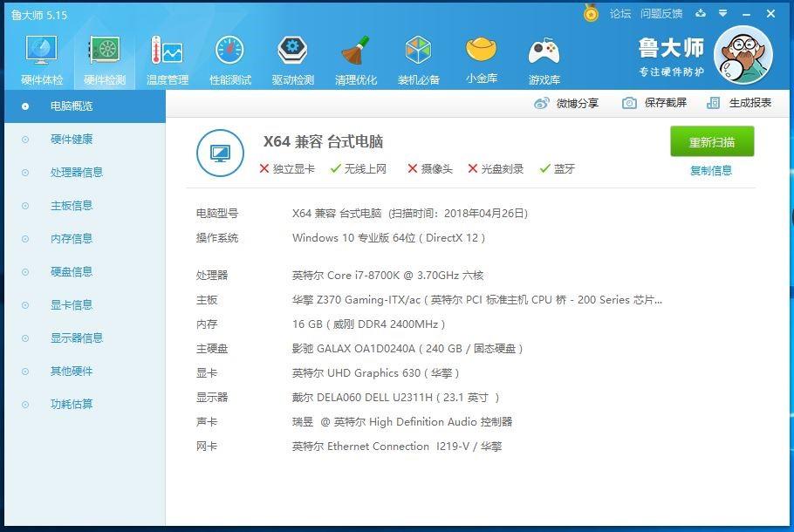Click the DELL U2311H monitor text
The width and height of the screenshot is (794, 532).
pos(395,398)
